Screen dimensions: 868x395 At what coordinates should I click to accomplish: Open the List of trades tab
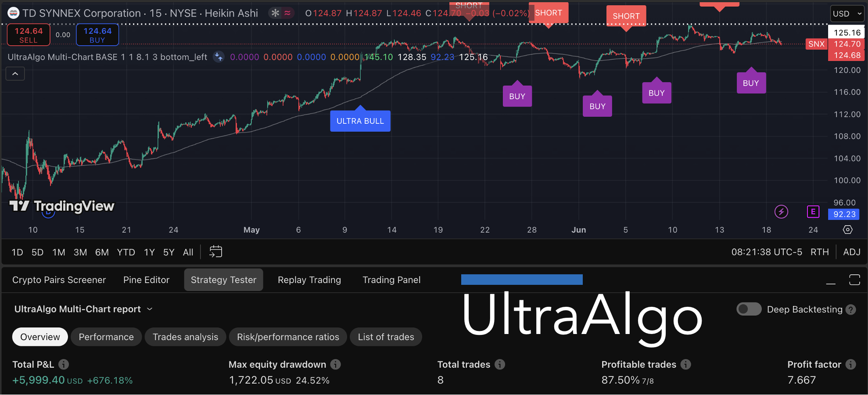(386, 337)
